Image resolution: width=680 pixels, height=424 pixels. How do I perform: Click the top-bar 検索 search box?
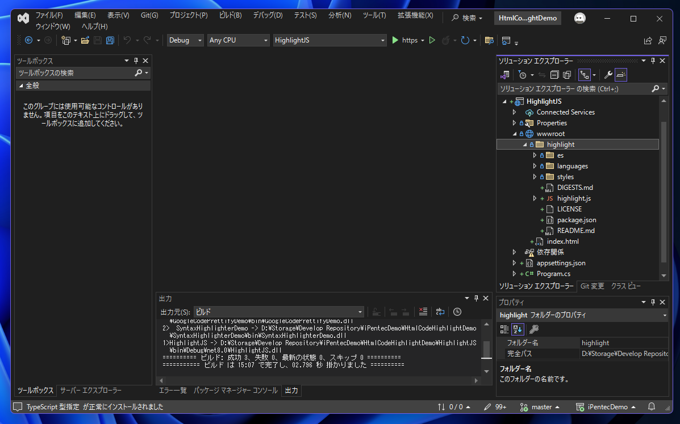pos(467,18)
